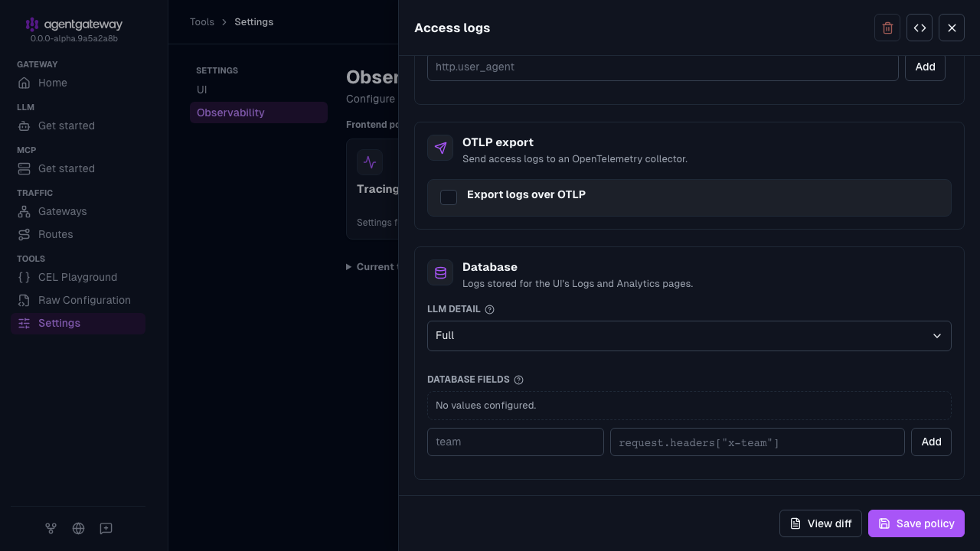
Task: Click Add for database fields
Action: pos(931,442)
